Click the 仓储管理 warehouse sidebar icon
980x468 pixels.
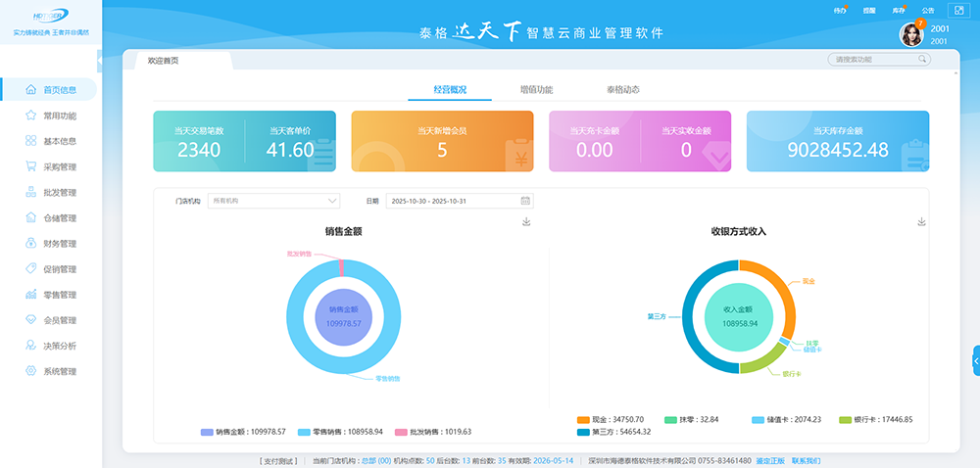31,218
